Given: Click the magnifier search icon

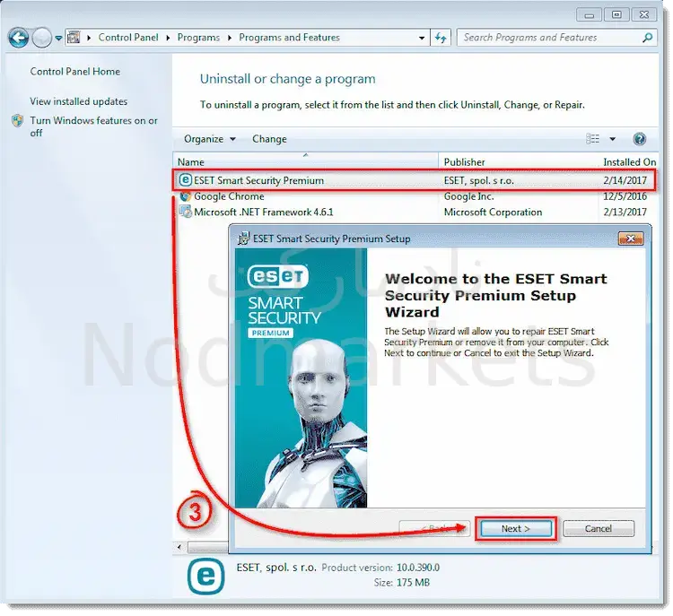Looking at the screenshot, I should point(647,38).
